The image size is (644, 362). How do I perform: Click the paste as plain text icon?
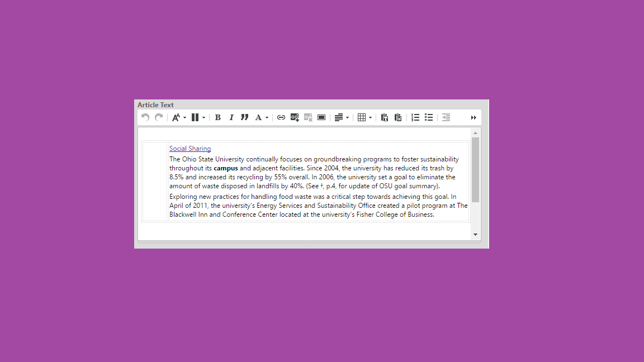tap(385, 117)
